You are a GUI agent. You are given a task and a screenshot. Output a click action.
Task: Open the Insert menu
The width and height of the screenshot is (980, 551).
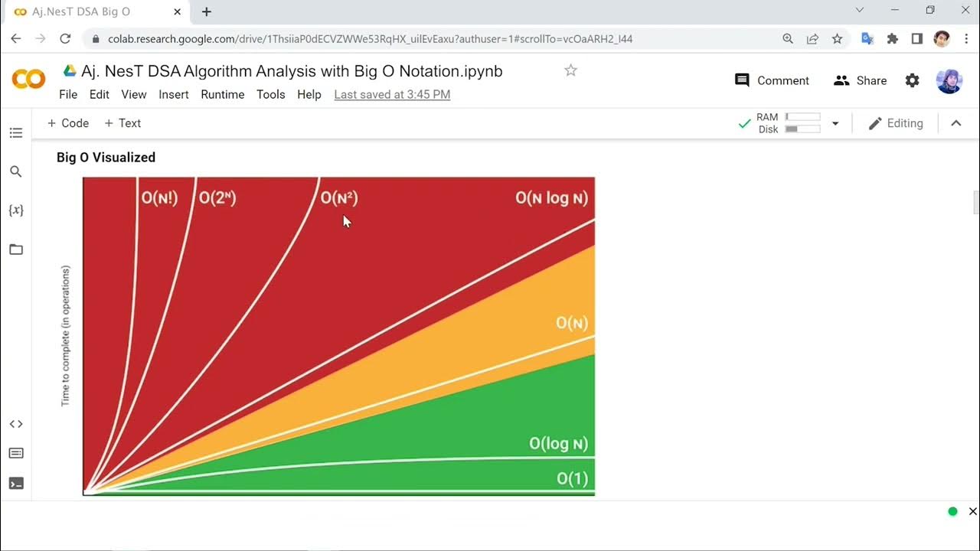point(174,95)
